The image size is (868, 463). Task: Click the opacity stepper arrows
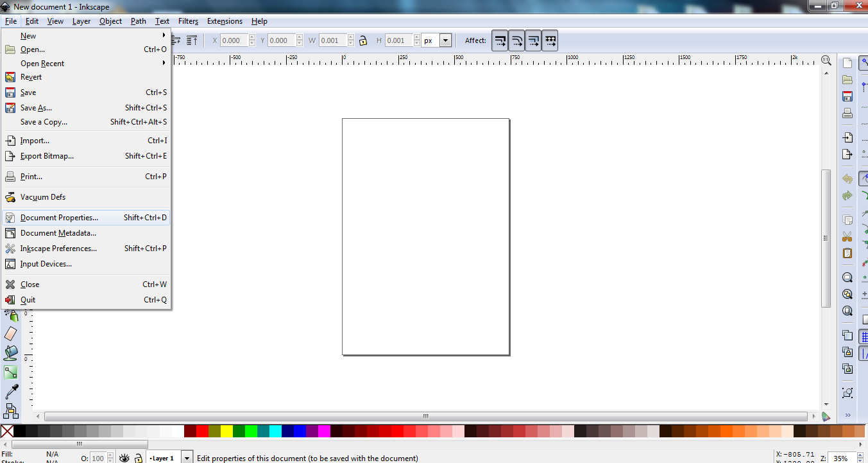(110, 458)
